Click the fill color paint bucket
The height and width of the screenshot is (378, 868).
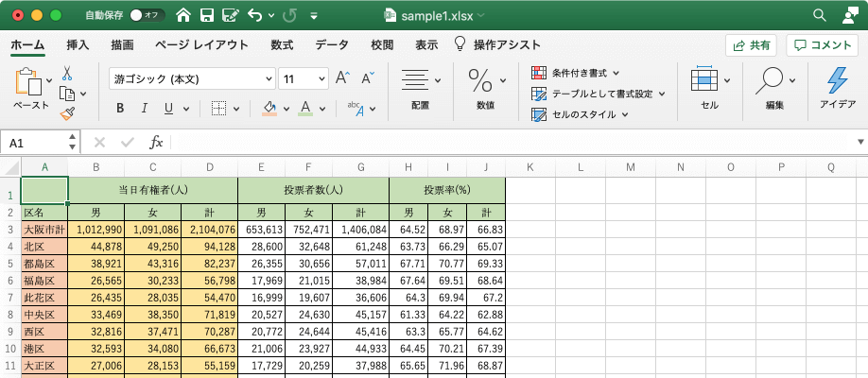[269, 108]
